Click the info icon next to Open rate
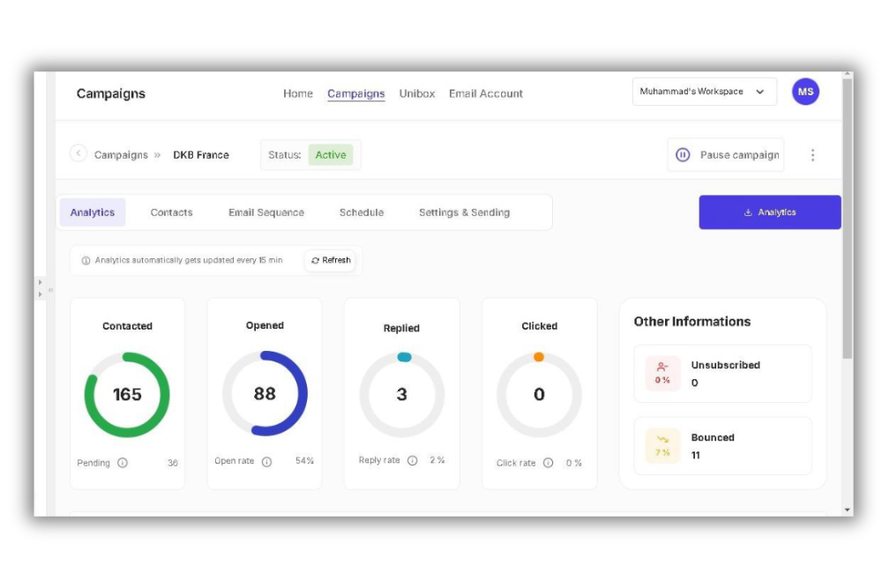The width and height of the screenshot is (882, 588). coord(266,462)
